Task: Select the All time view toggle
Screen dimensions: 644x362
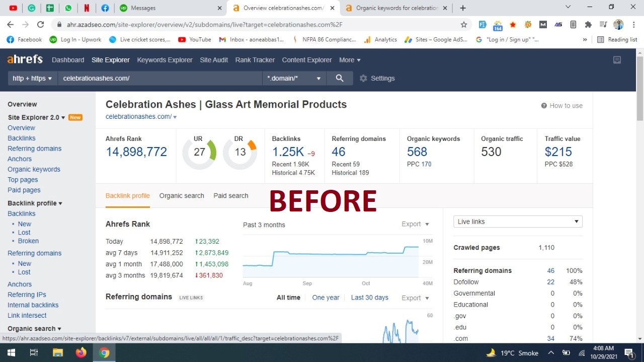Action: [288, 298]
